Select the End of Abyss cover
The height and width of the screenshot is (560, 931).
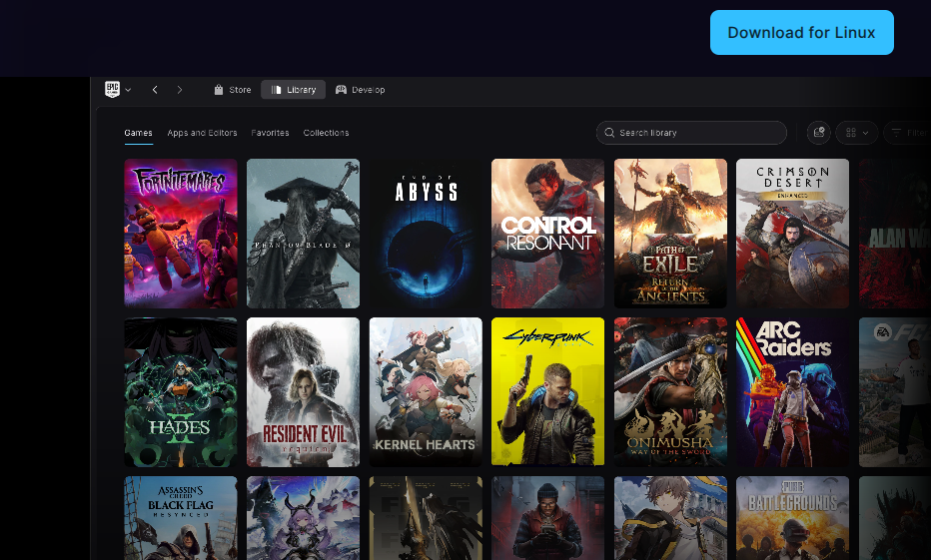[x=426, y=234]
